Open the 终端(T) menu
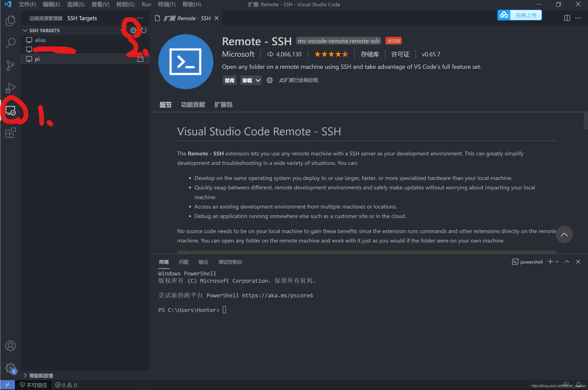 click(x=167, y=5)
